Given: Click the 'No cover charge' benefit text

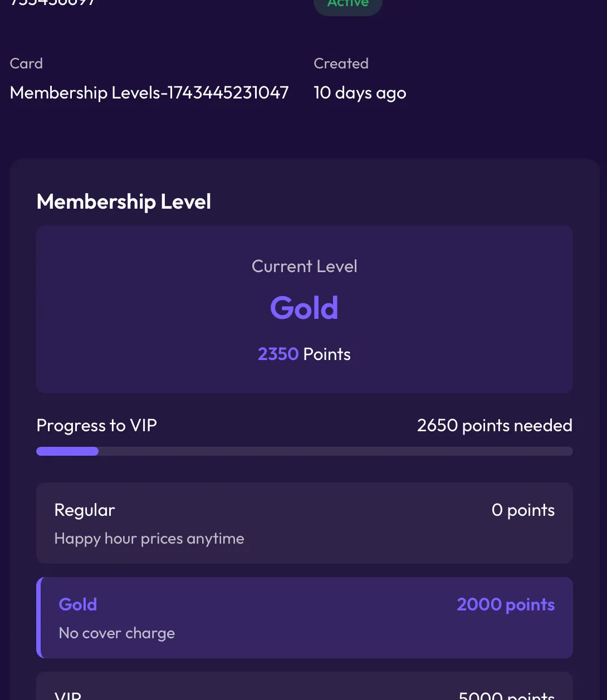Looking at the screenshot, I should tap(117, 633).
